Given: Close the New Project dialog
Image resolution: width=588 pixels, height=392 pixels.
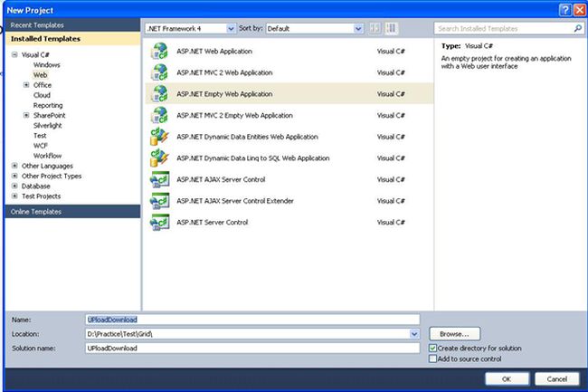Looking at the screenshot, I should 580,10.
